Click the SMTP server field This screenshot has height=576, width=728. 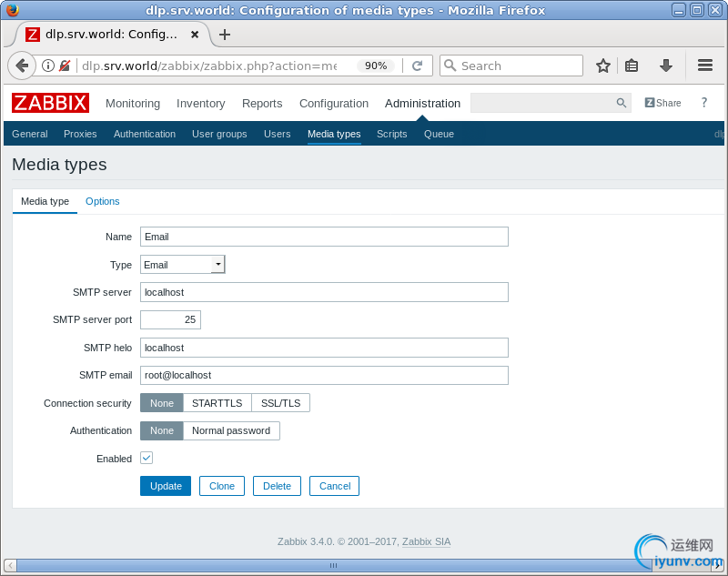(x=324, y=292)
